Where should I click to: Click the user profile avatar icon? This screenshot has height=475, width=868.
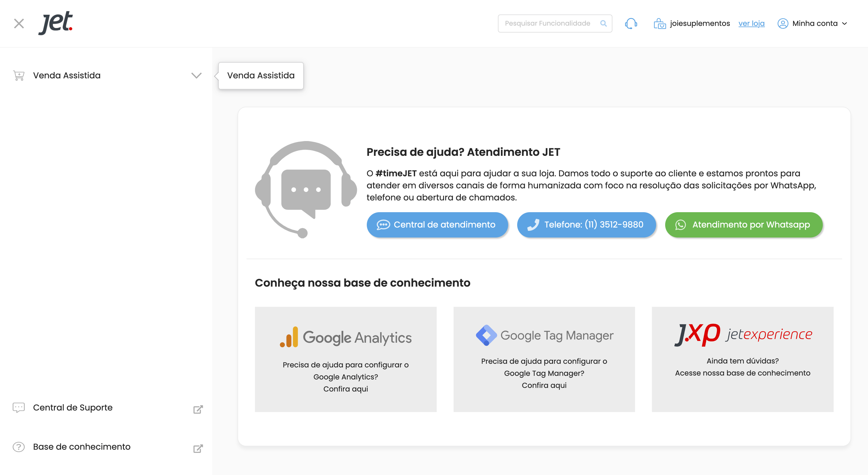782,24
